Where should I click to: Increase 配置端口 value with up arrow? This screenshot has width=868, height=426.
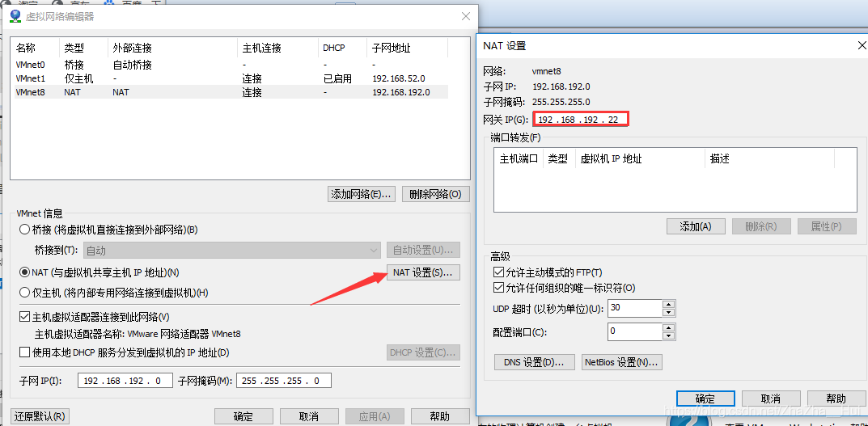(669, 327)
